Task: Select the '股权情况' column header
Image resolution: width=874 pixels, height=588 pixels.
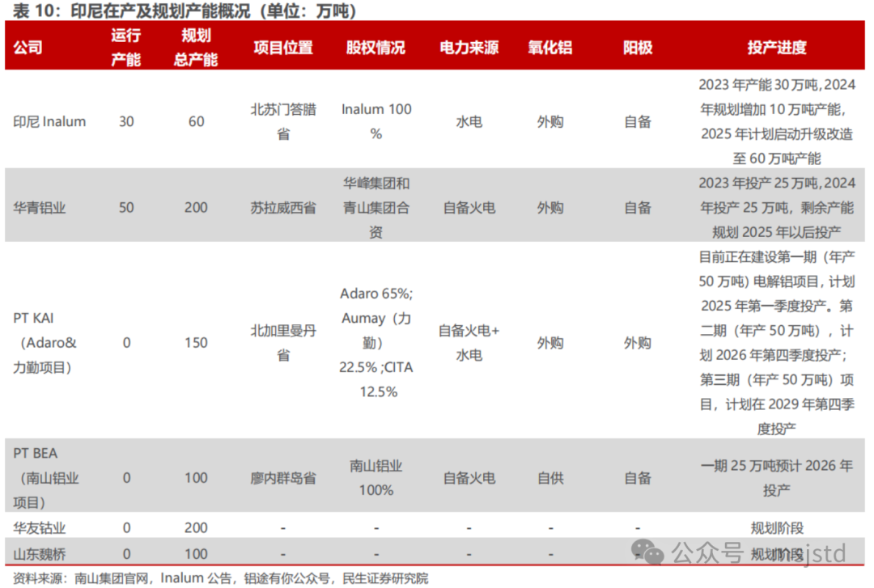Action: point(375,48)
